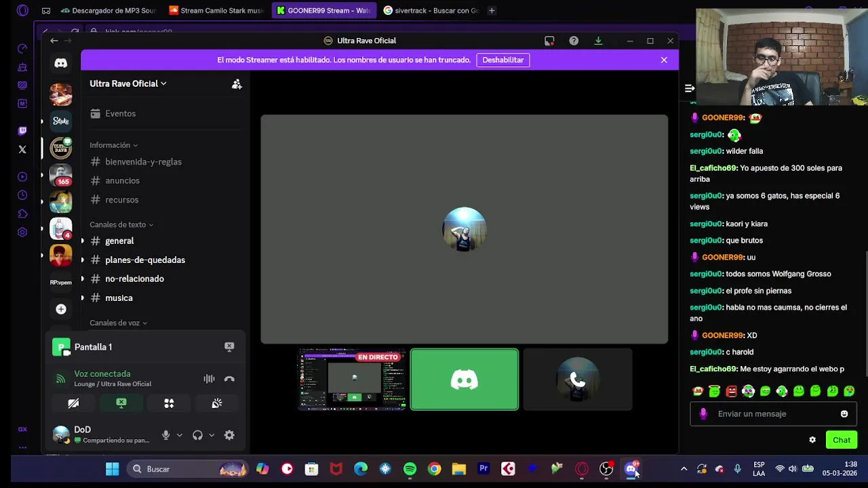Screen dimensions: 868x488
Task: Open activities launcher shapes icon
Action: pyautogui.click(x=169, y=403)
